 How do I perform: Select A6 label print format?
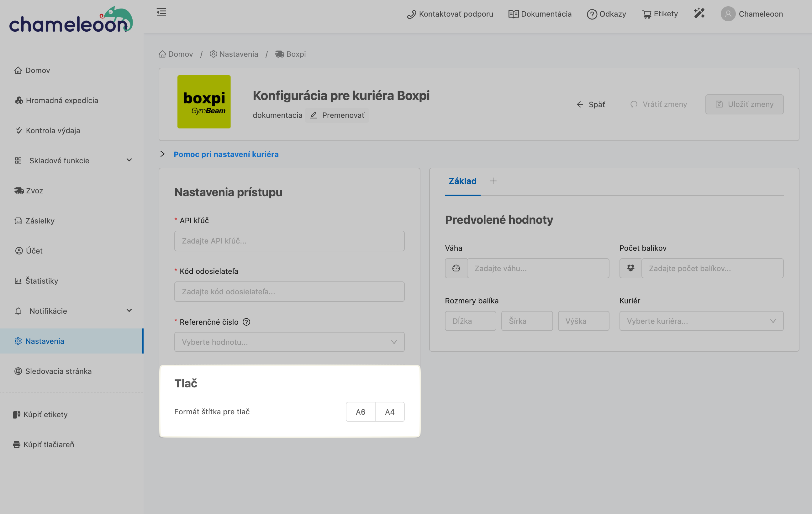[360, 412]
